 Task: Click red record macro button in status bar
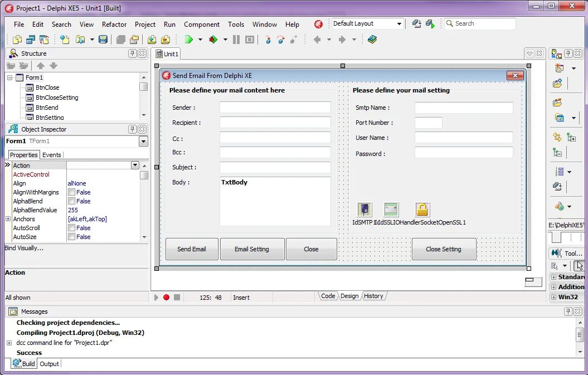coord(167,298)
